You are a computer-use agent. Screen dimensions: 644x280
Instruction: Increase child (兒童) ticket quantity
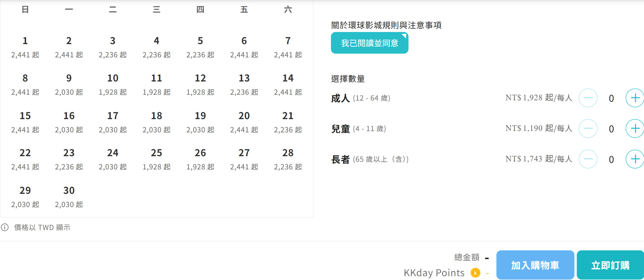pos(635,129)
